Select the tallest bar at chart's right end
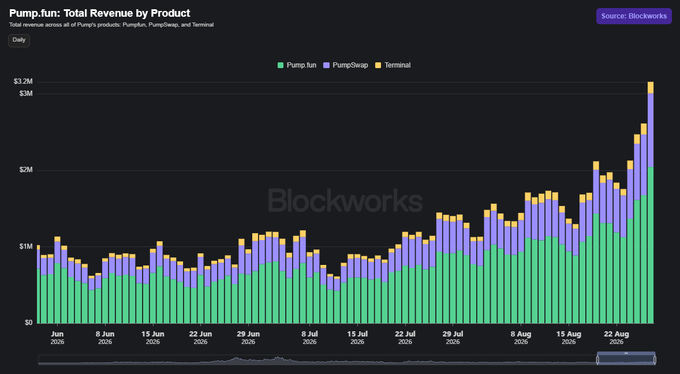Viewport: 680px width, 374px height. [651, 203]
